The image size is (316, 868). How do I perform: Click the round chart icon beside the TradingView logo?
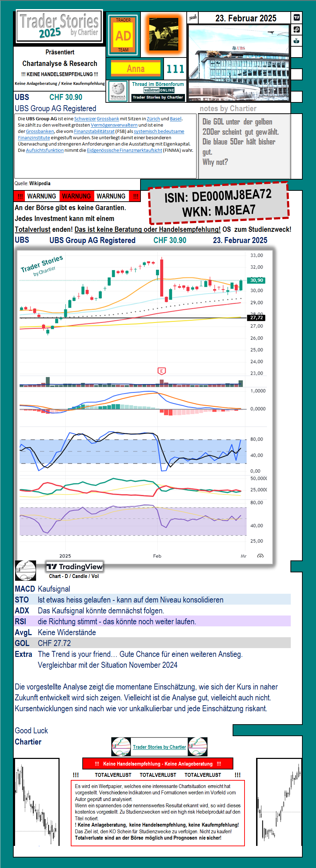pos(26,571)
